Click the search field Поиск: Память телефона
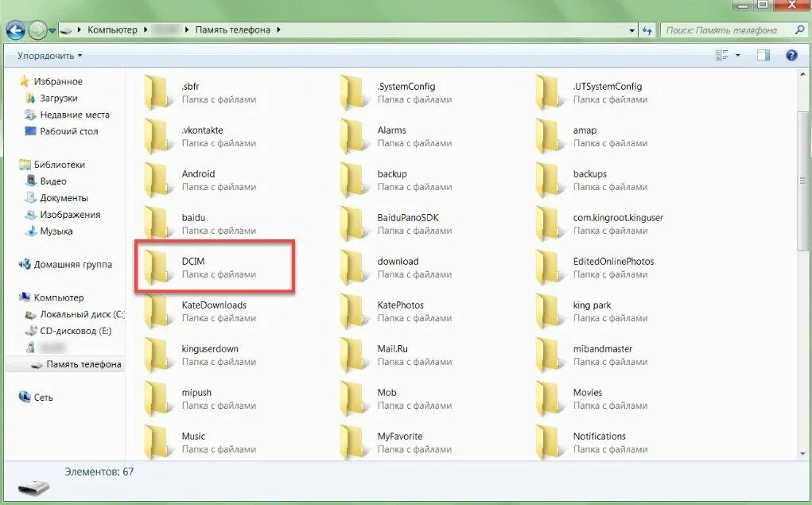Viewport: 812px width, 505px height. [727, 30]
